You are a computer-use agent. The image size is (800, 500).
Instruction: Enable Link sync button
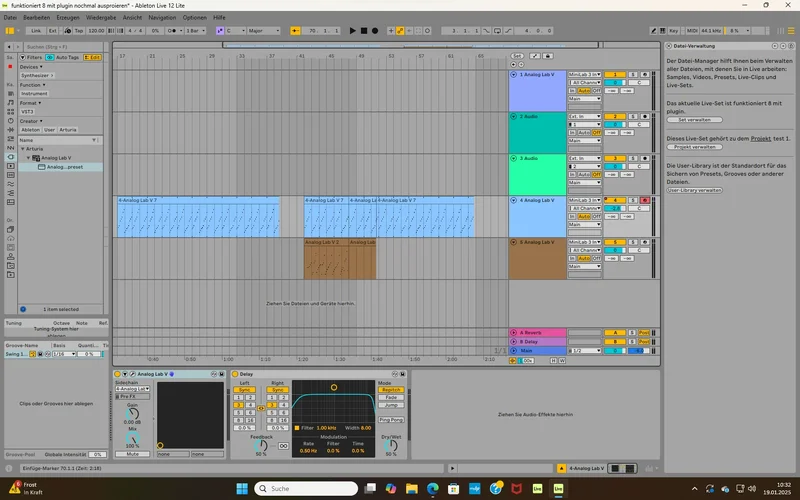pyautogui.click(x=36, y=31)
